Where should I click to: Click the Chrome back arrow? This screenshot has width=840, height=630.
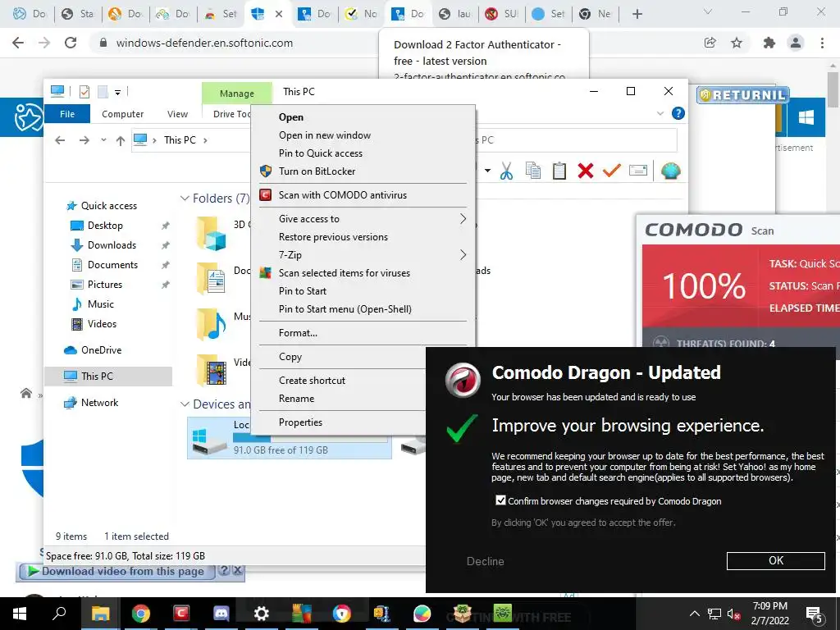click(x=18, y=43)
